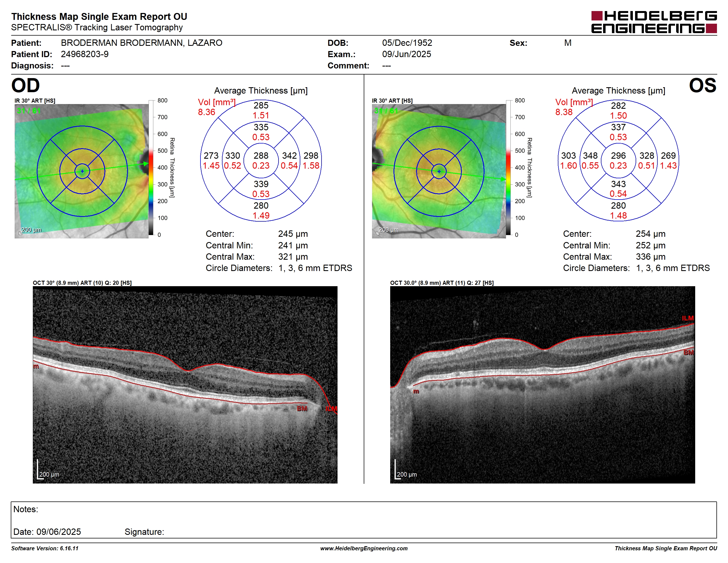Image resolution: width=728 pixels, height=563 pixels.
Task: Select the OD OCT B-scan image
Action: (x=185, y=384)
